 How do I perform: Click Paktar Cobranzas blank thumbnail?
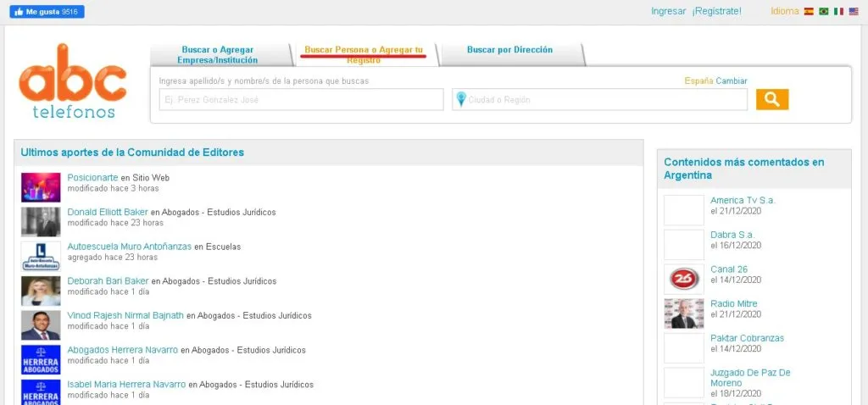tap(684, 348)
